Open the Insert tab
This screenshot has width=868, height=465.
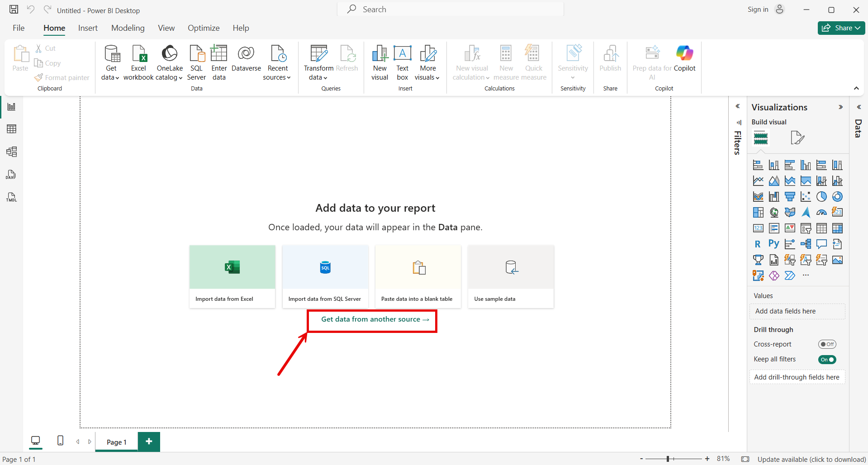(x=87, y=28)
